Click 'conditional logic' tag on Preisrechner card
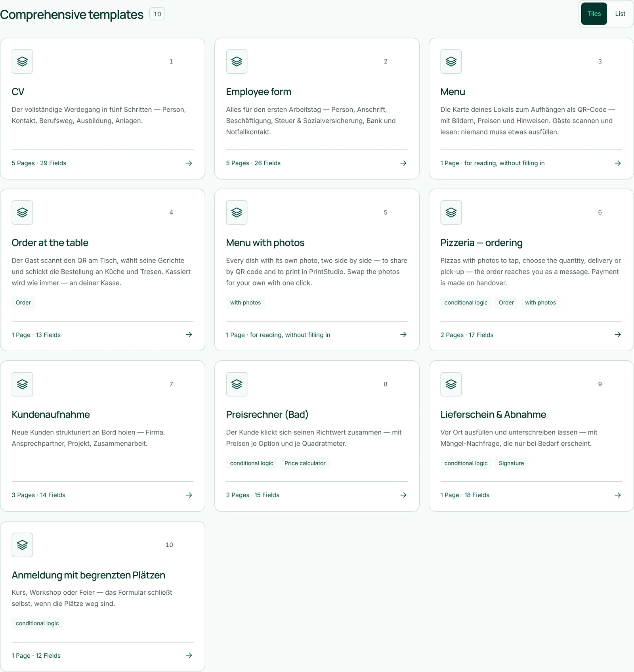Viewport: 634px width, 672px height. pyautogui.click(x=252, y=463)
